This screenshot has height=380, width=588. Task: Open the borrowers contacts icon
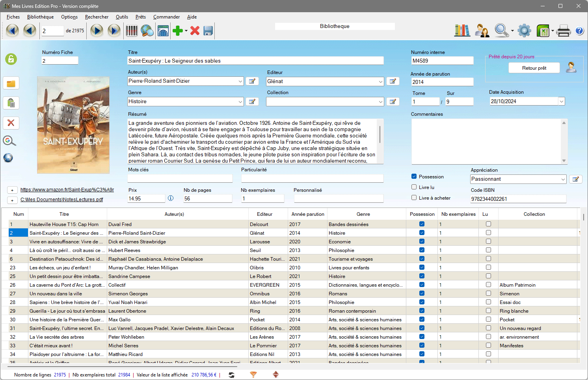(482, 30)
